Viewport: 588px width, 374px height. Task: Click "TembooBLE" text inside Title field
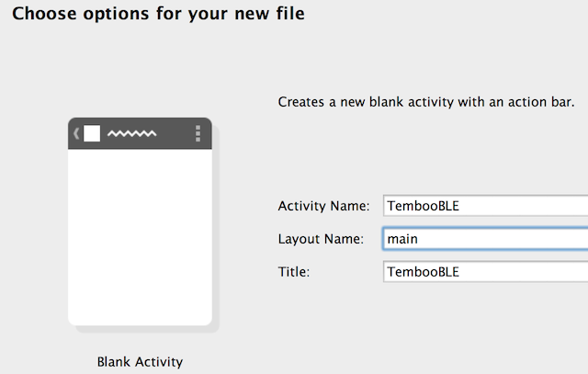click(x=423, y=272)
